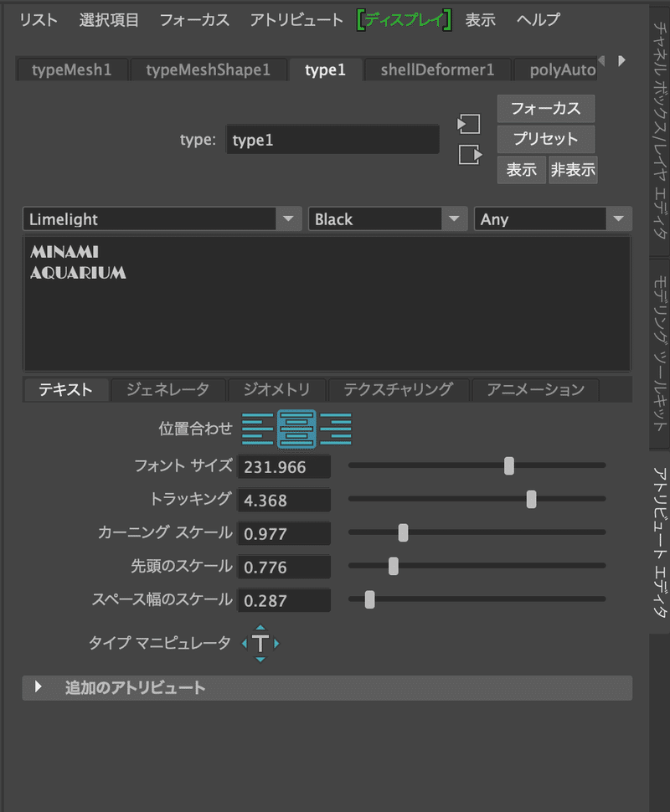The height and width of the screenshot is (812, 670).
Task: Open the 表示 menu in menu bar
Action: tap(481, 20)
